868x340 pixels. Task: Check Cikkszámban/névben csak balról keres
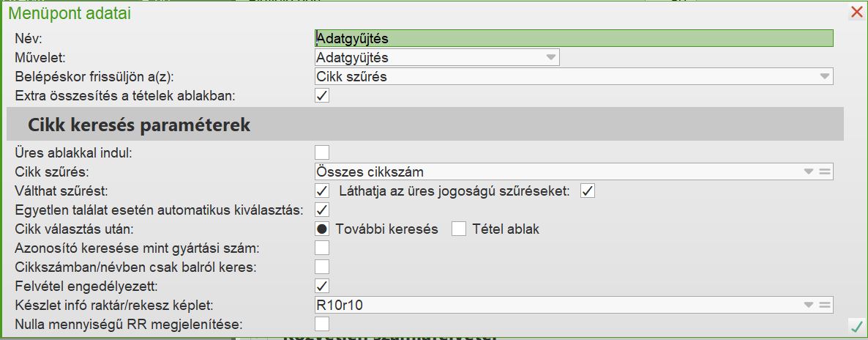pos(321,267)
